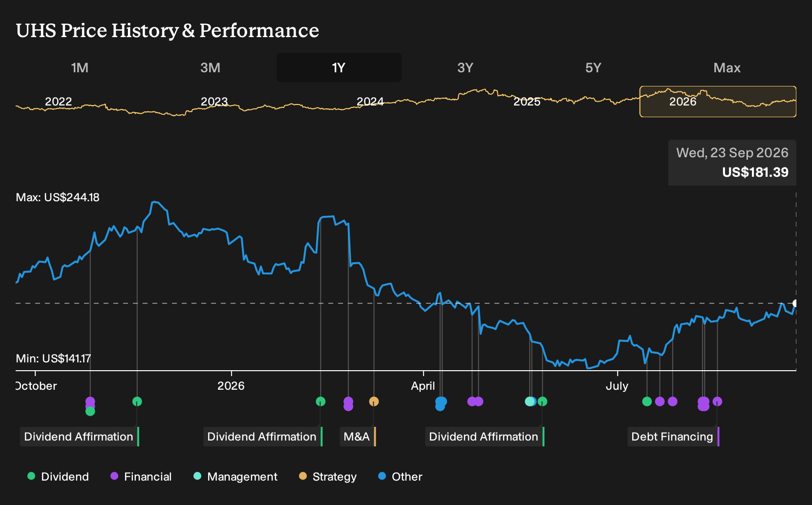Click the highlighted 2026 range selector window
This screenshot has width=812, height=505.
pos(718,102)
